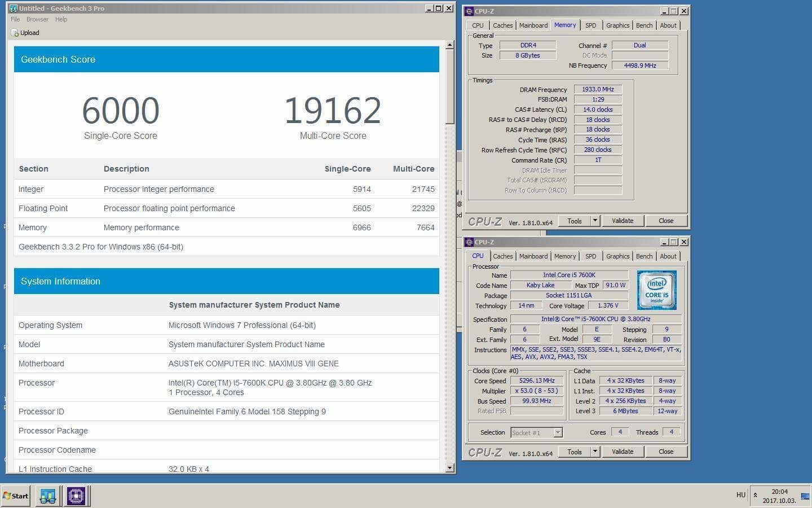812x508 pixels.
Task: Open Memory tab in lower CPU-Z window
Action: (564, 256)
